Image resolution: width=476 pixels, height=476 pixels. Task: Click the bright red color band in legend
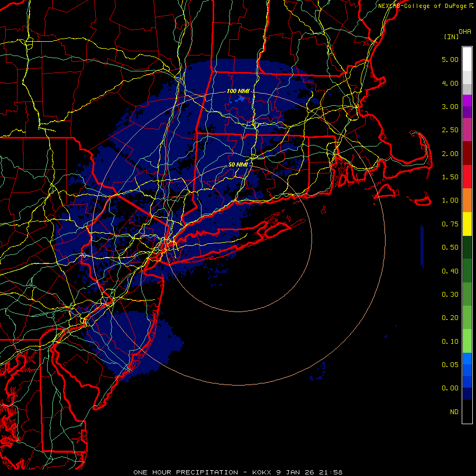tap(467, 177)
